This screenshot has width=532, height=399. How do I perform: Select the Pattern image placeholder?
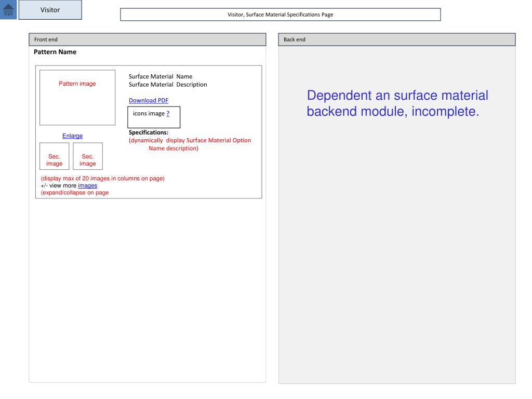[77, 98]
